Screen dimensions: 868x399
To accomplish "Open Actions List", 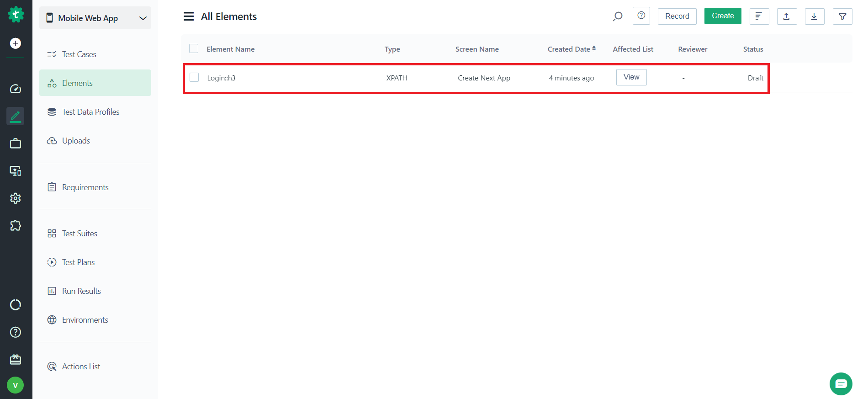I will click(95, 367).
